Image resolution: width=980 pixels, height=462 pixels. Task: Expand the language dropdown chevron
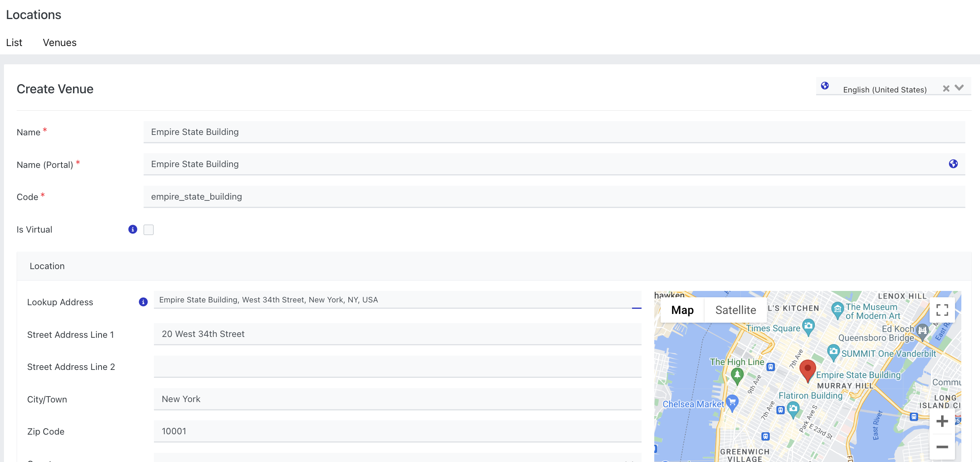[959, 88]
